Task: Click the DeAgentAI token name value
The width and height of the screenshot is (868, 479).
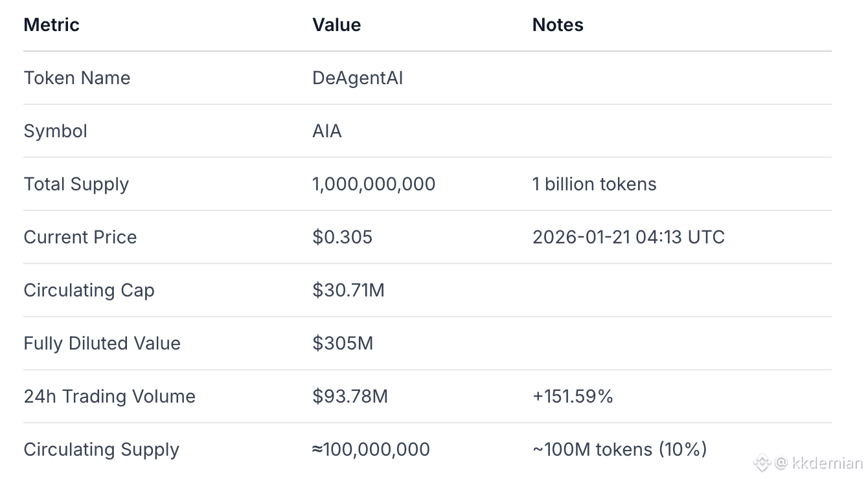Action: point(358,78)
